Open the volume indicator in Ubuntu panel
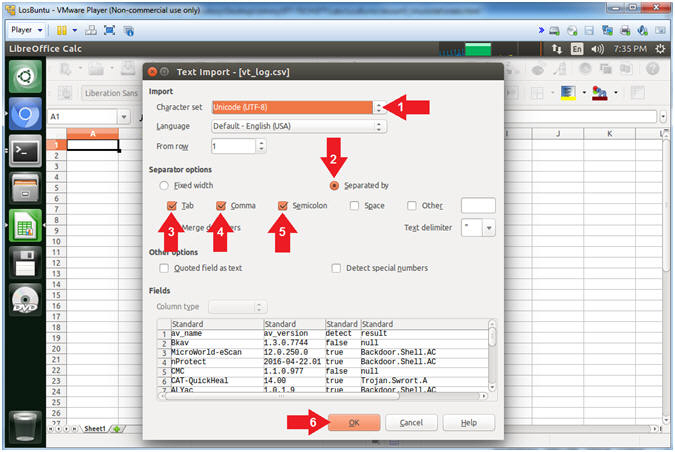Screen dimensions: 675x452 (597, 49)
